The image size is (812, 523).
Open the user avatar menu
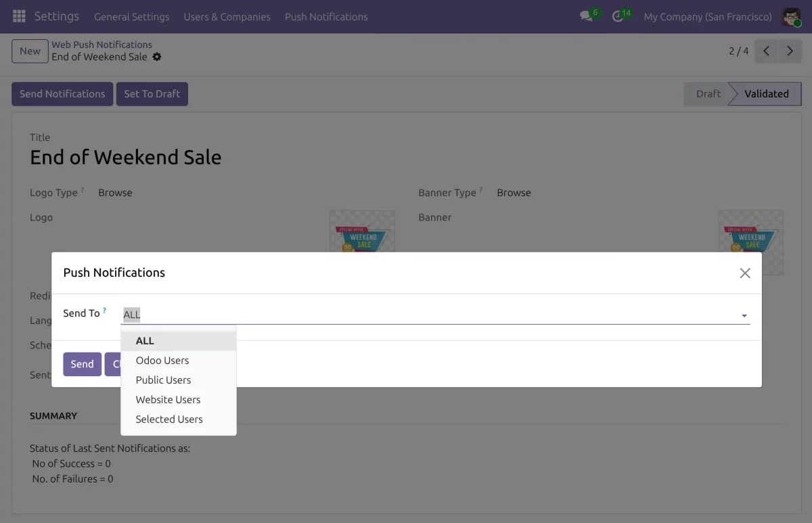click(791, 16)
